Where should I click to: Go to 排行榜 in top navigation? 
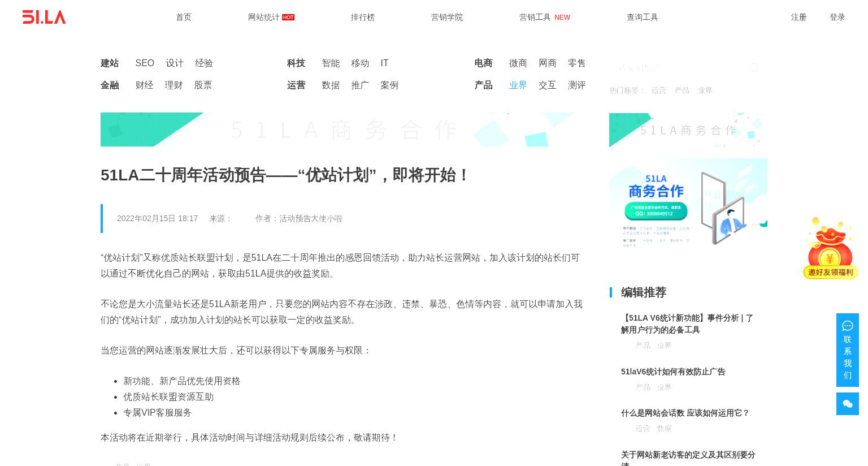363,17
